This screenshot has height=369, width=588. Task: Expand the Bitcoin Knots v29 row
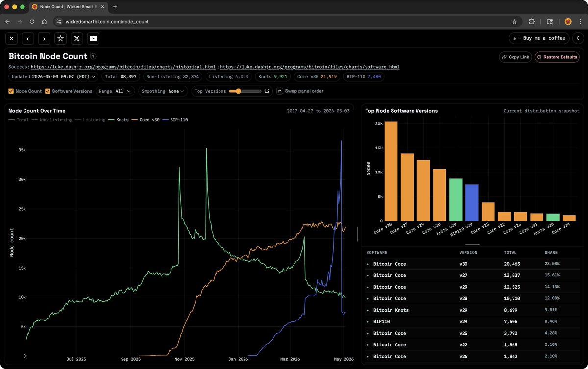[368, 310]
